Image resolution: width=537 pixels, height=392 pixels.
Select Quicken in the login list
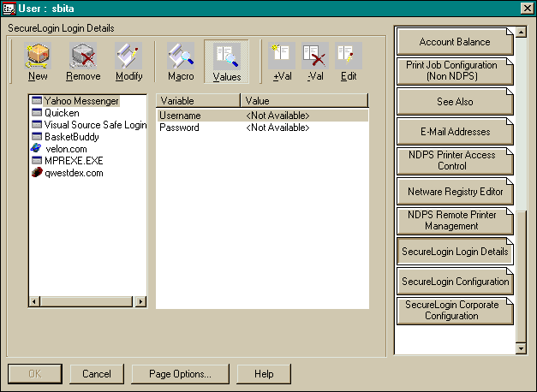tap(62, 113)
